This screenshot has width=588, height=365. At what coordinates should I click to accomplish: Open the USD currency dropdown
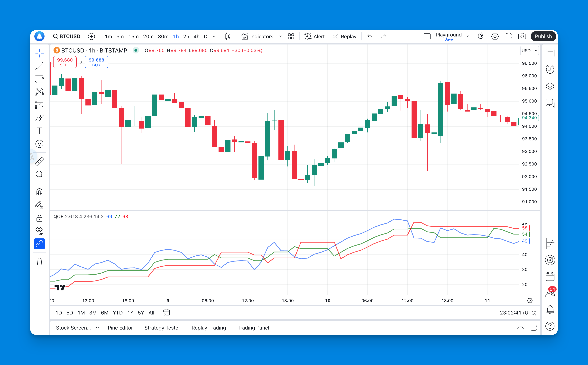click(529, 51)
